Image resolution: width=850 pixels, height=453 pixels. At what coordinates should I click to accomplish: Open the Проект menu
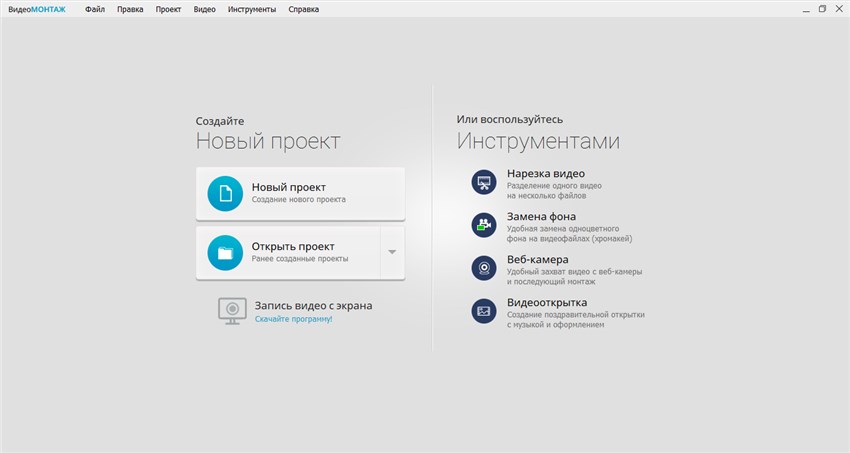(168, 9)
